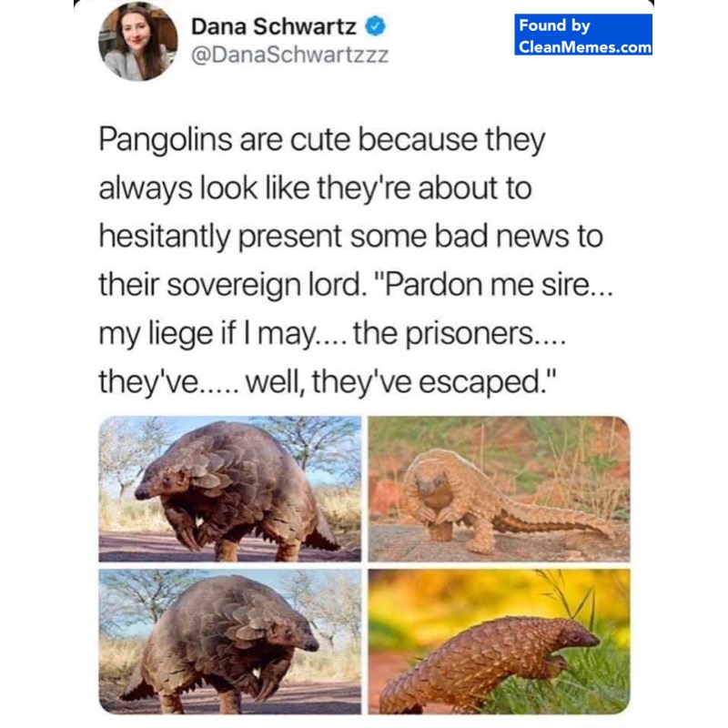Click tail of pangolin in top-right photo
Viewport: 728px width, 728px height.
(557, 520)
